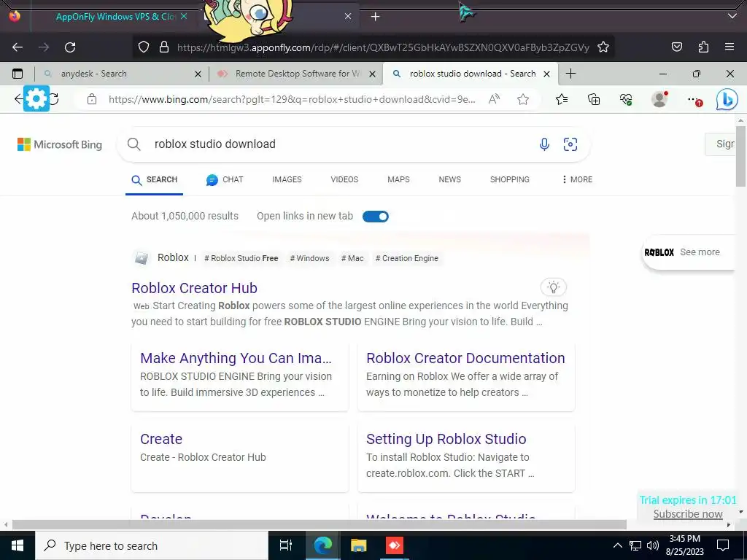Close the Remote Desktop Software Edge tab

[x=373, y=74]
